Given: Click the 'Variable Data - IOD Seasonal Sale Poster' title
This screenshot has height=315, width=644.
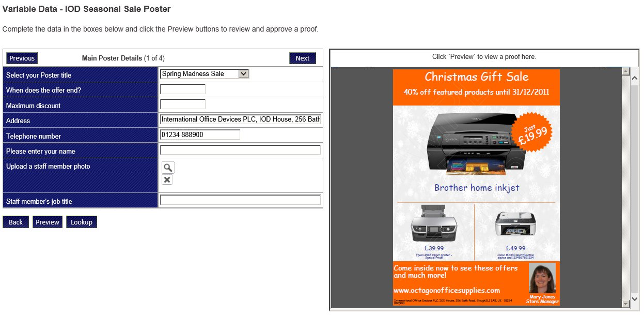Looking at the screenshot, I should (87, 9).
